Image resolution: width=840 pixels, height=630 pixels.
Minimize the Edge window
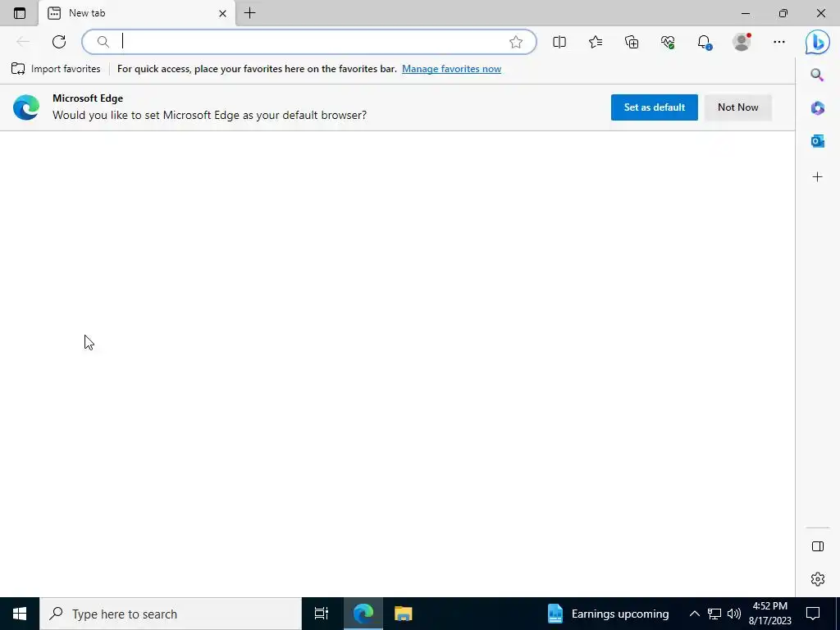[746, 13]
